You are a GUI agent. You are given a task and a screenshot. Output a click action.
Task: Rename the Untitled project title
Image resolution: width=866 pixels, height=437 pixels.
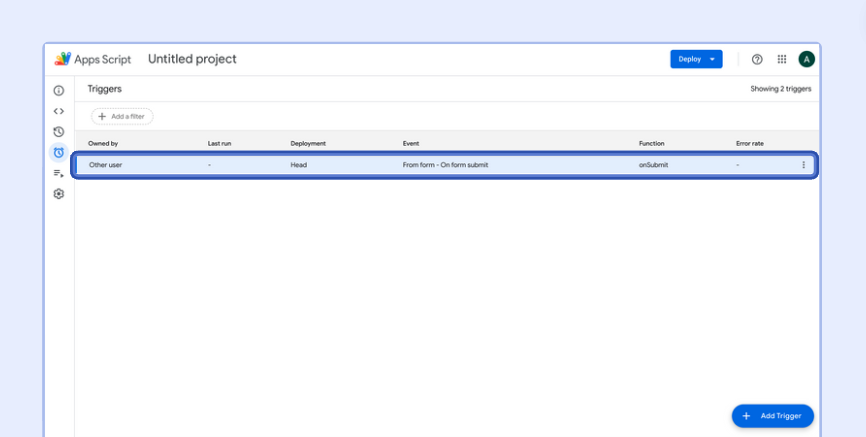pos(192,59)
